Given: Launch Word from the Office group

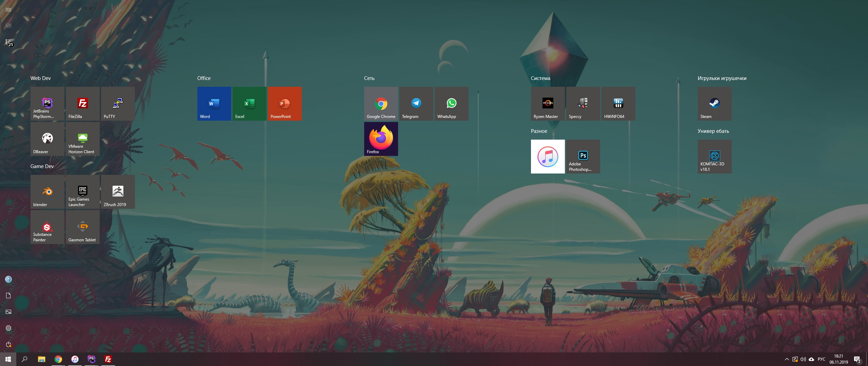Looking at the screenshot, I should [214, 104].
